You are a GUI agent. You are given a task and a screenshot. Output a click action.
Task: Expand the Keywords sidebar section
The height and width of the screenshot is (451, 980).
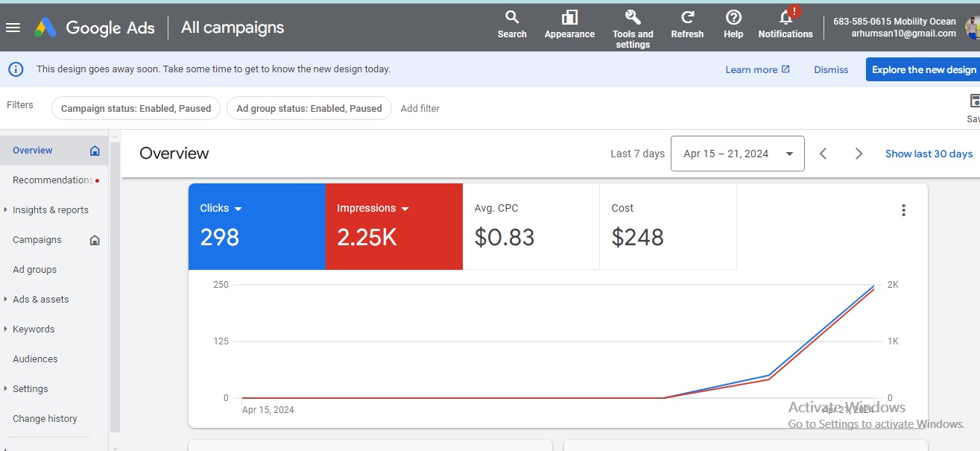(34, 329)
